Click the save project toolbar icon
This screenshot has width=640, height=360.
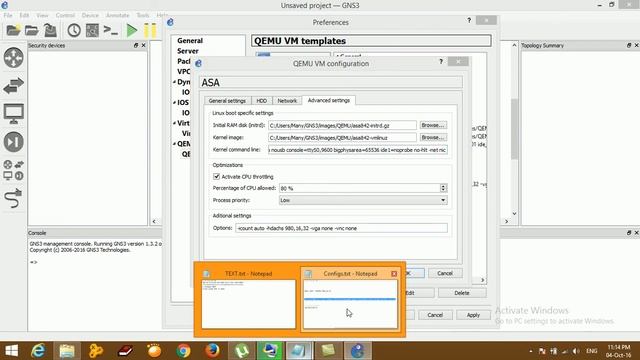click(x=50, y=30)
